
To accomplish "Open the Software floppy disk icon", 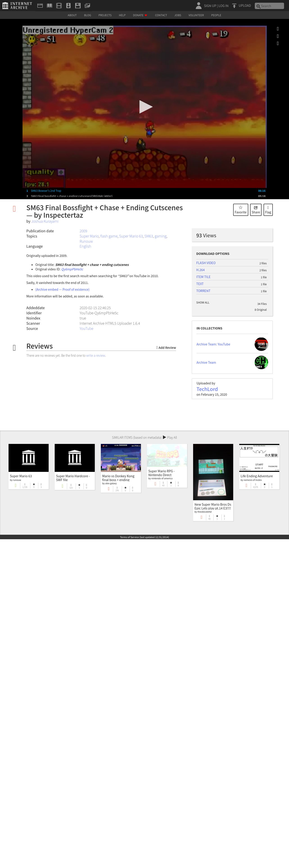I will pyautogui.click(x=78, y=5).
